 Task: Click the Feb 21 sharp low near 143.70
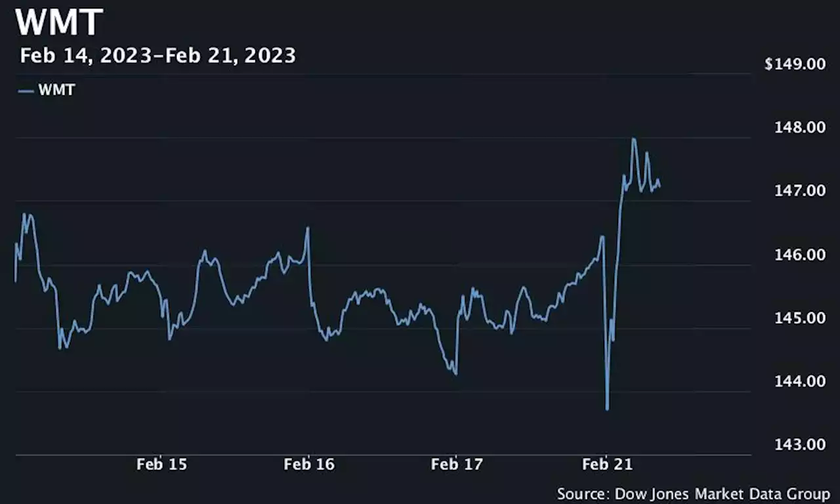[x=607, y=409]
